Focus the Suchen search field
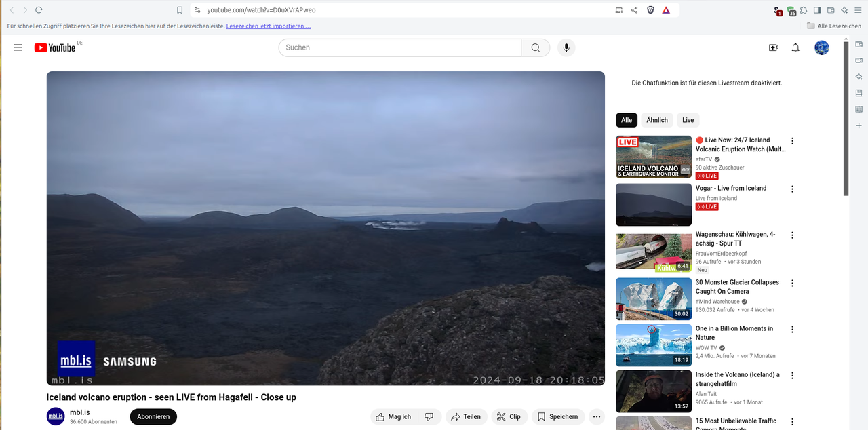Viewport: 868px width, 430px height. (x=400, y=47)
